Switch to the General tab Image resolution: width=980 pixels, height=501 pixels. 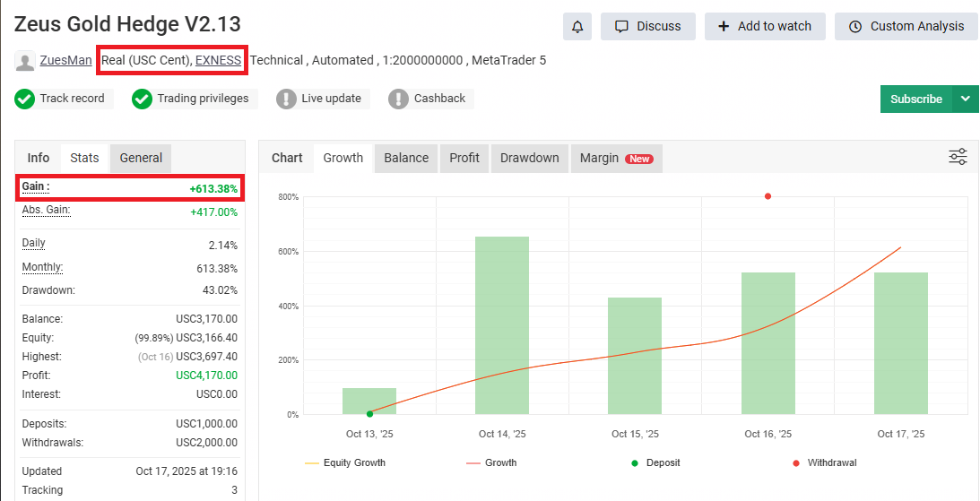(x=141, y=158)
